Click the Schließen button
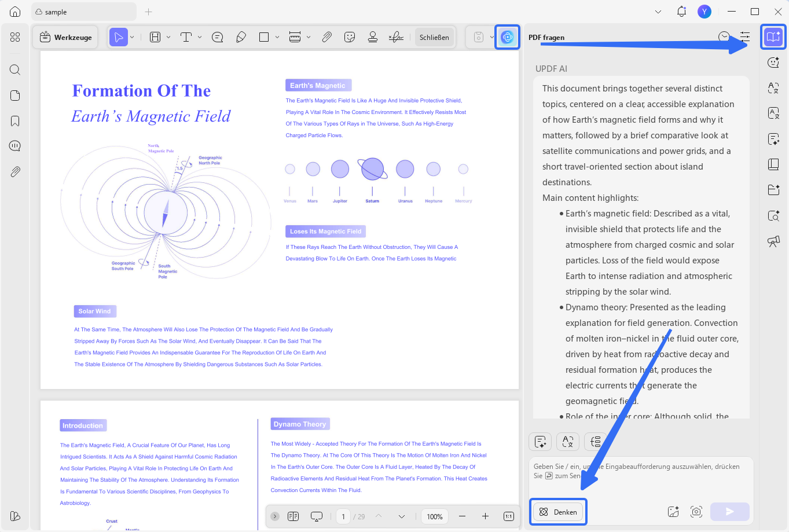 click(x=434, y=37)
